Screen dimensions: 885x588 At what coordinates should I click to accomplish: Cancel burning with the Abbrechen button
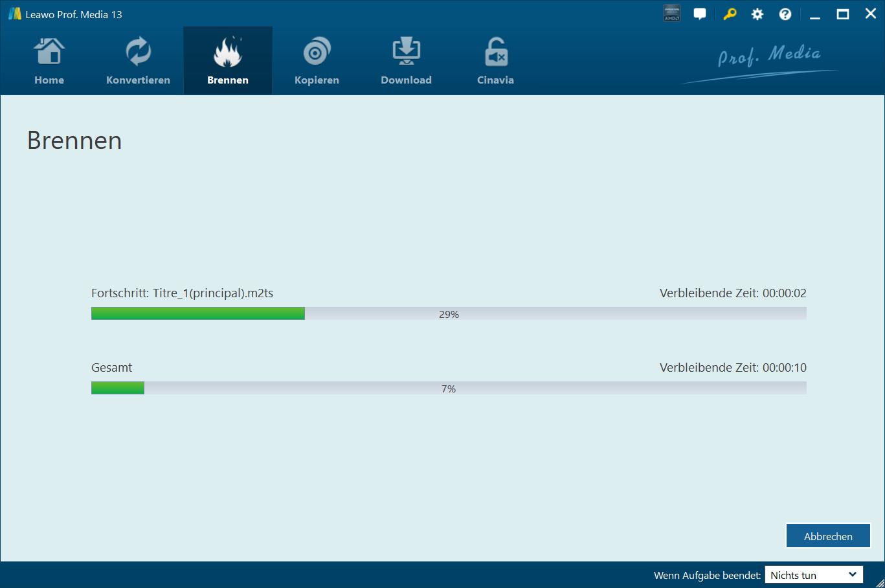[x=828, y=536]
